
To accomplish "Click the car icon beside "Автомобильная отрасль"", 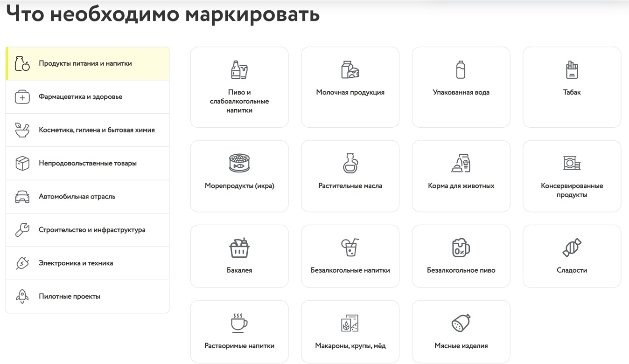I will pos(22,196).
